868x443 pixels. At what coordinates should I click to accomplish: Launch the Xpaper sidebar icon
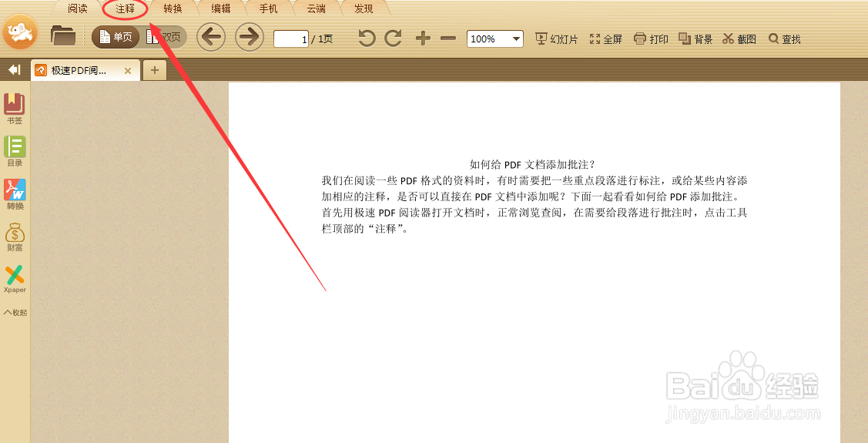point(15,279)
